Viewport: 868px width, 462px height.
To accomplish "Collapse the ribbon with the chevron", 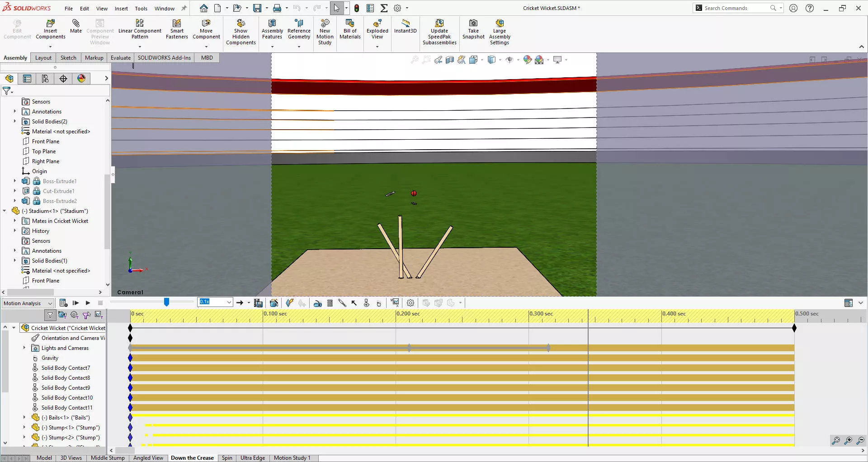I will pos(862,47).
